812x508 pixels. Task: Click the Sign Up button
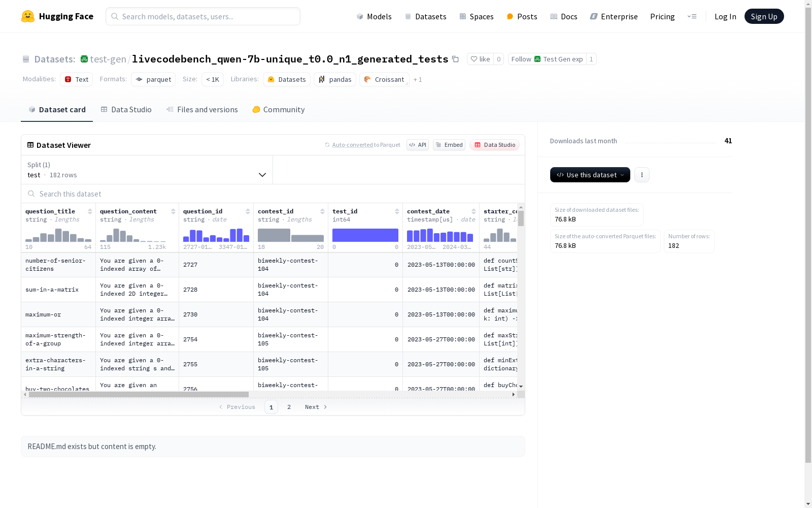[764, 16]
